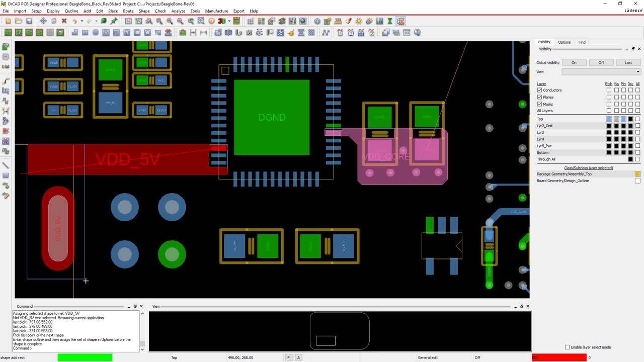Click the Show Element info icon
This screenshot has width=644, height=362.
point(317,21)
